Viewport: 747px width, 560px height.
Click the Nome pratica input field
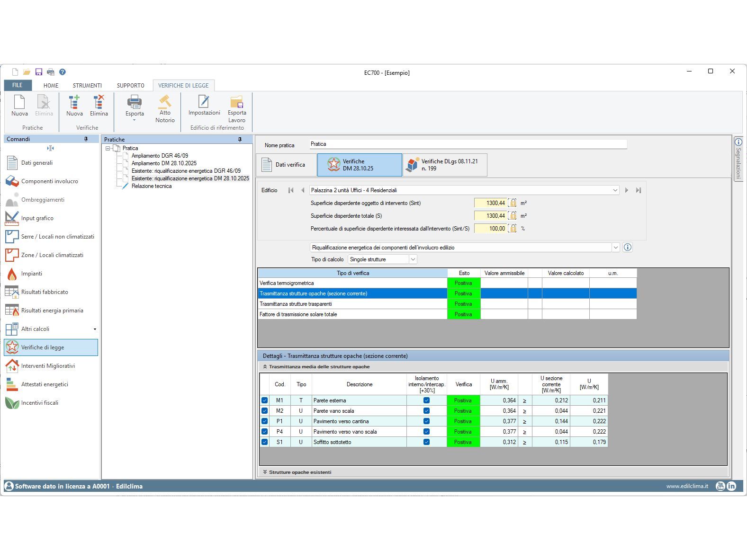pyautogui.click(x=468, y=144)
